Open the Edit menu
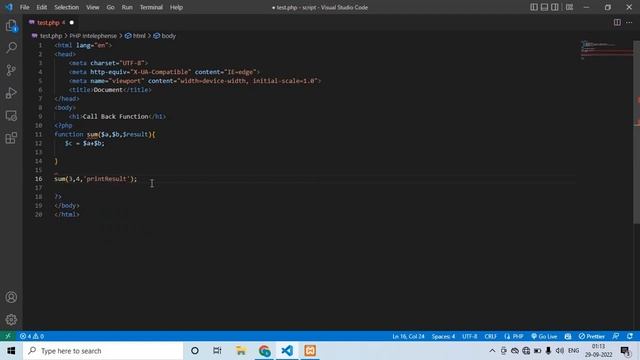Screen dimensions: 640x360 click(42, 7)
